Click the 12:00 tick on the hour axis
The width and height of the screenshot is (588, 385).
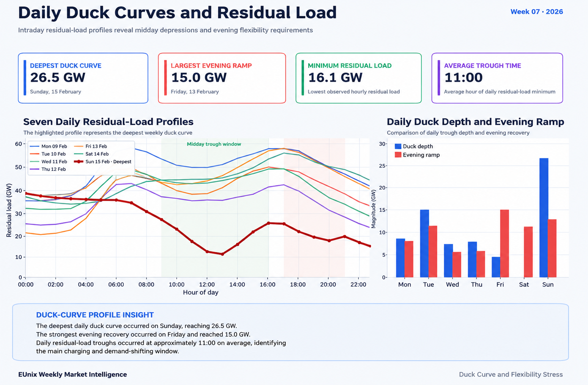(207, 284)
